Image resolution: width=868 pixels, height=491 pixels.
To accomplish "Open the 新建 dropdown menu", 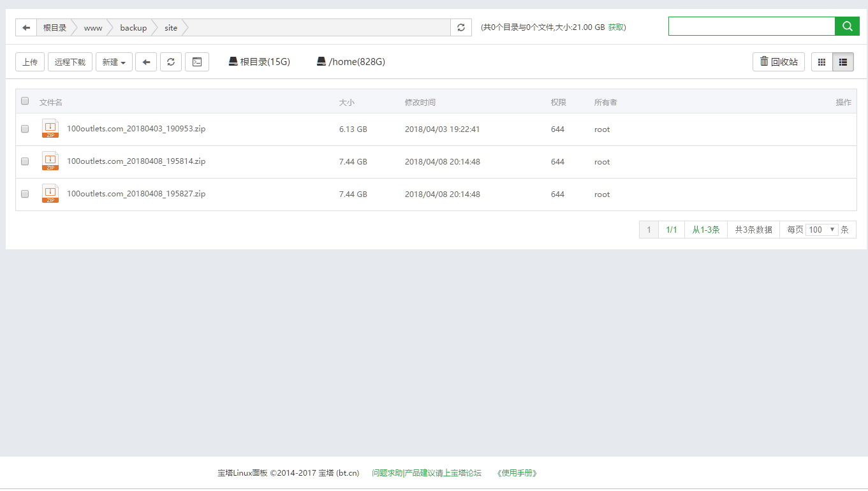I will (114, 62).
